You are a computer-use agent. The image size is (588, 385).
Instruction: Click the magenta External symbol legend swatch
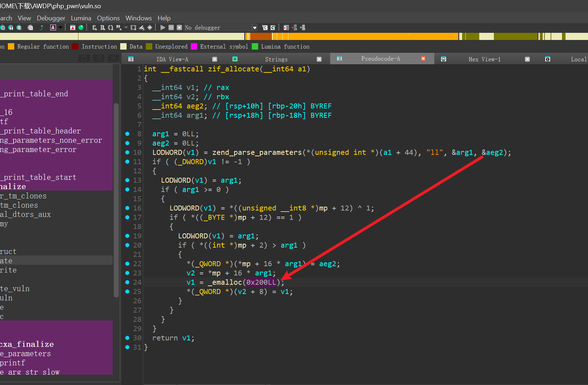[194, 46]
